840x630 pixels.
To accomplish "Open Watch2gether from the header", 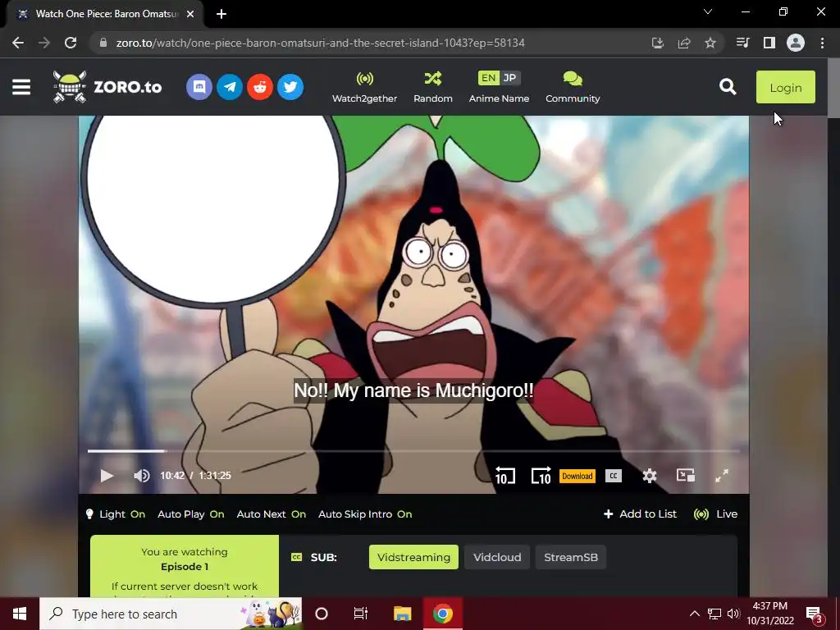I will click(x=364, y=87).
